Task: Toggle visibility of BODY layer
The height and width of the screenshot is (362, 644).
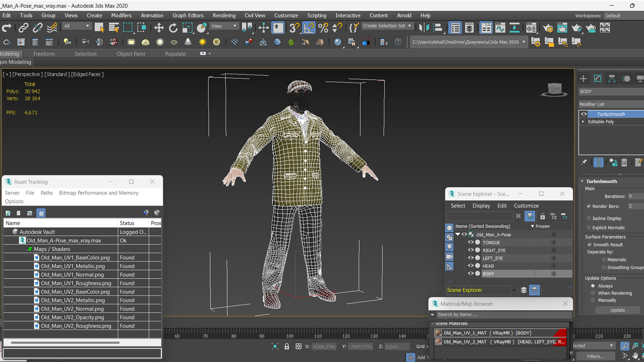Action: [x=471, y=274]
